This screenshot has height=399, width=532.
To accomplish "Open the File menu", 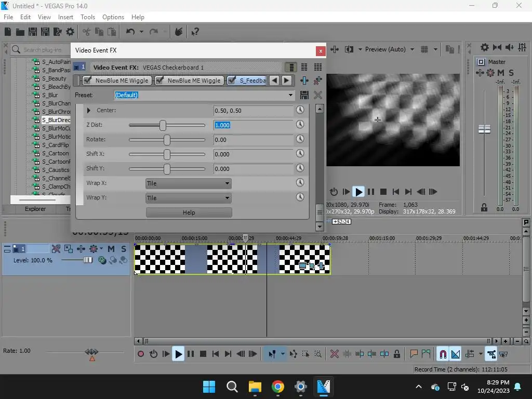I will click(x=8, y=17).
